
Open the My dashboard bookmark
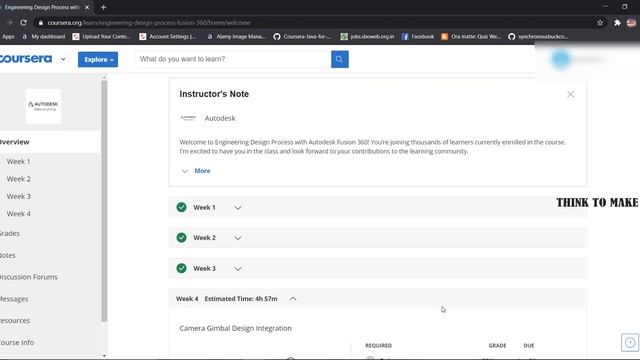pos(43,37)
